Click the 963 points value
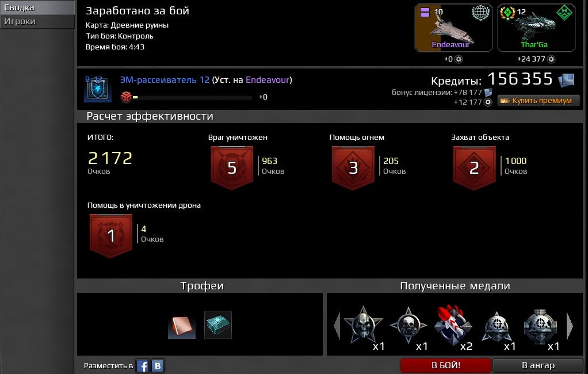 tap(269, 161)
